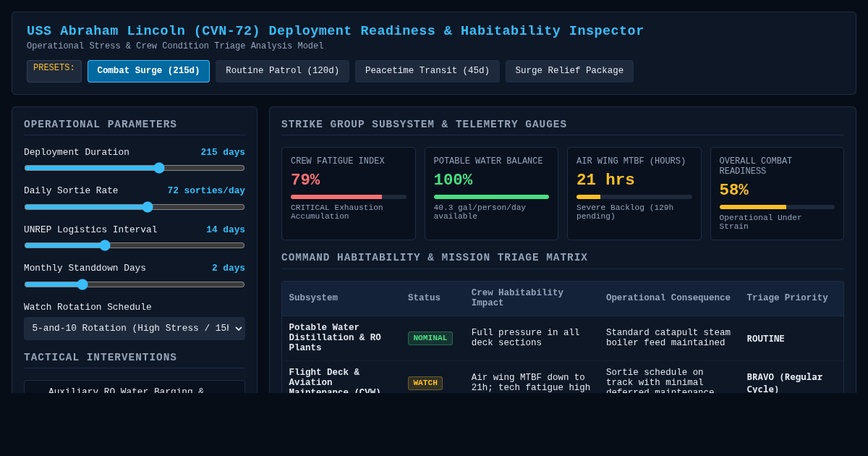Click the Overall Combat Readiness gauge card
The height and width of the screenshot is (456, 868).
pos(777,194)
